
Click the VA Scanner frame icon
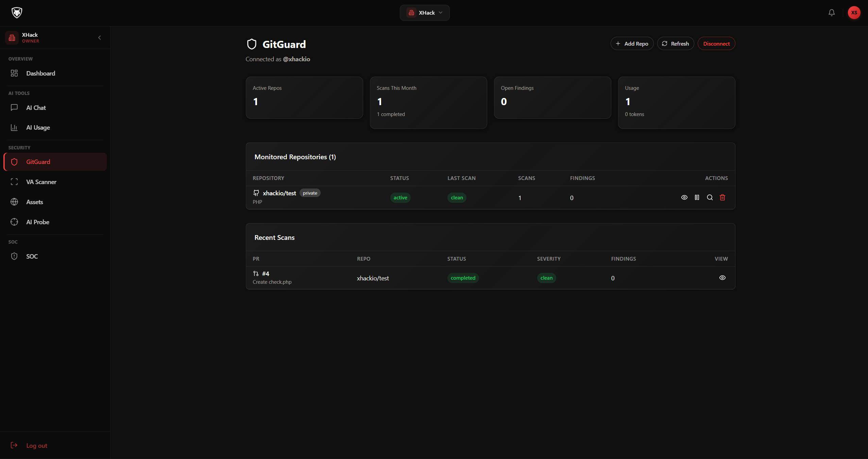pos(14,182)
